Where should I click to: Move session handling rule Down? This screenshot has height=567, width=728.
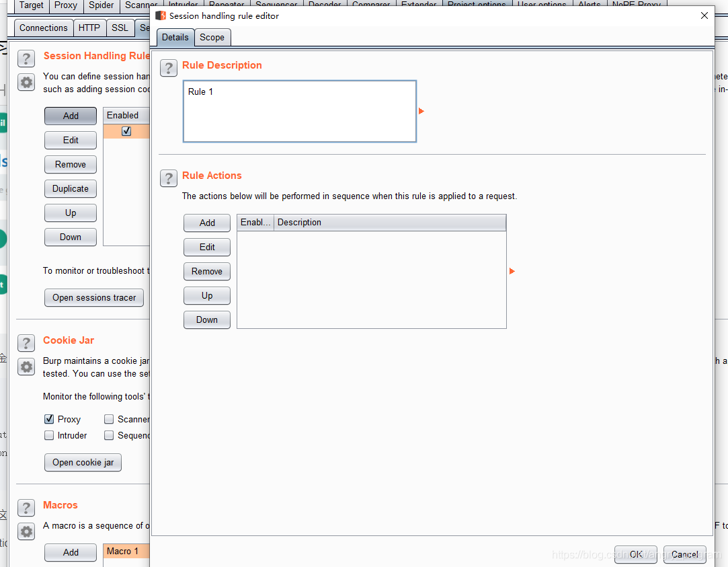point(71,237)
